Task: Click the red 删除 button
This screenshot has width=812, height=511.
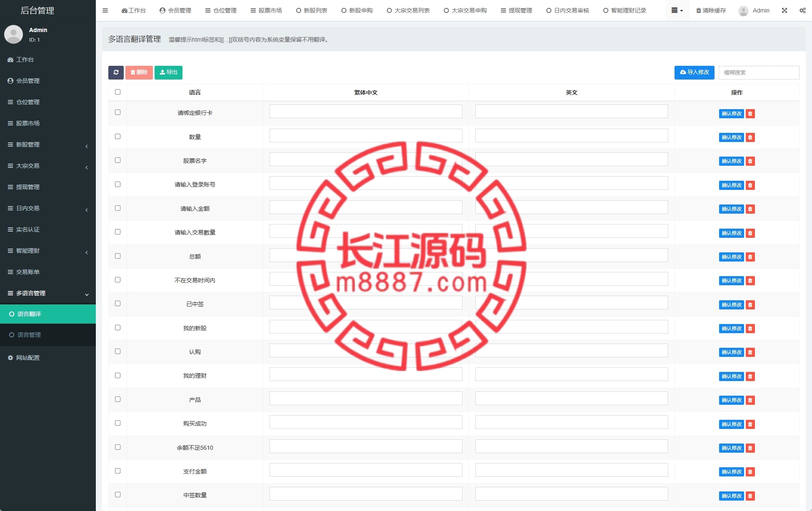Action: (139, 72)
